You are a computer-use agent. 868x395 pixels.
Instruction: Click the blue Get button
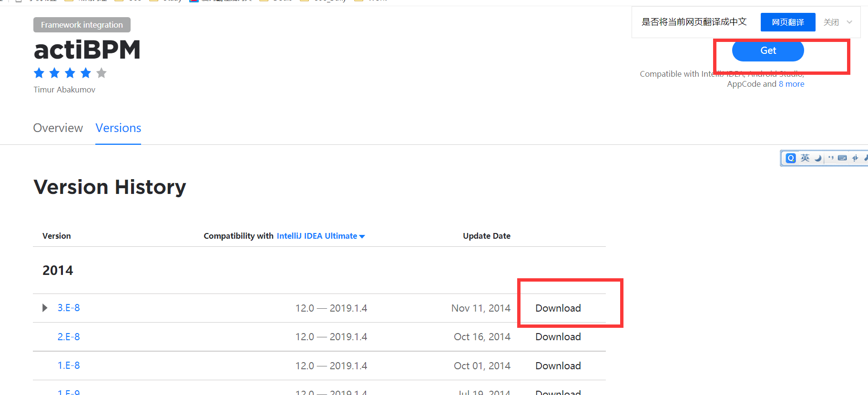(x=768, y=51)
